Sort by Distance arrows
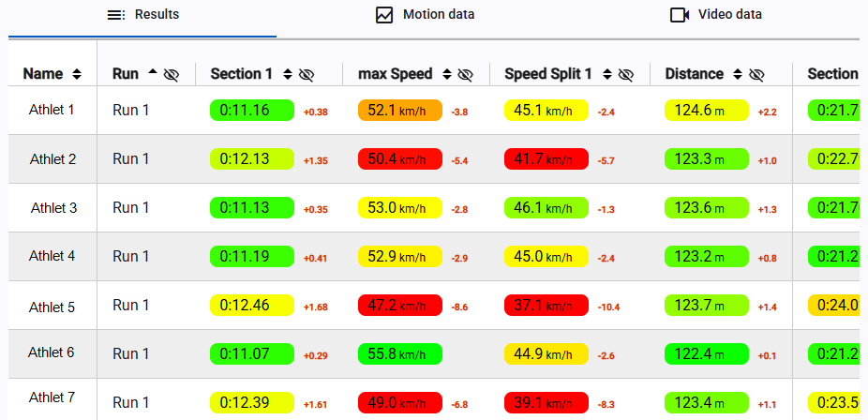The width and height of the screenshot is (868, 420). click(738, 74)
